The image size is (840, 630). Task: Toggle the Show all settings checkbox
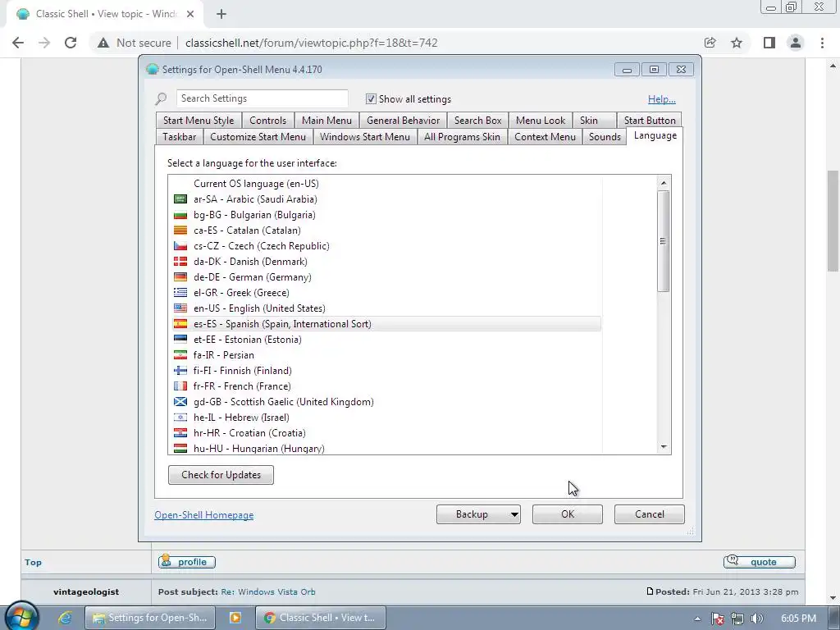point(371,99)
